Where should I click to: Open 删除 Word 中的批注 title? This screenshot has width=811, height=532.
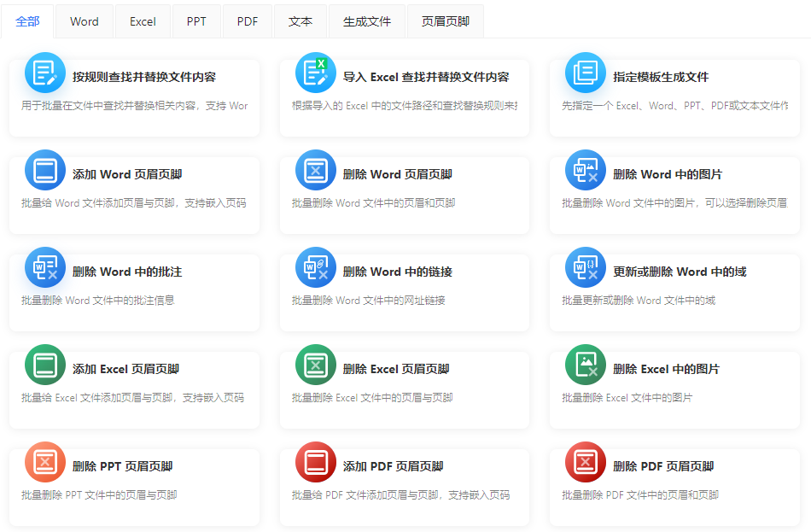pyautogui.click(x=127, y=272)
